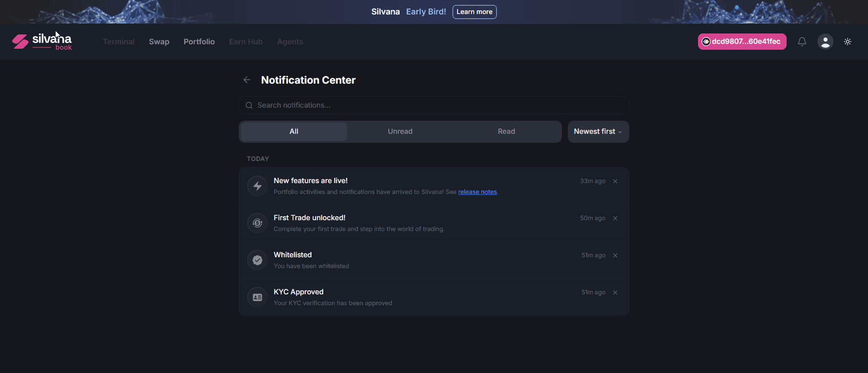This screenshot has height=373, width=868.
Task: Open the Earn Hub nav item
Action: click(x=246, y=42)
